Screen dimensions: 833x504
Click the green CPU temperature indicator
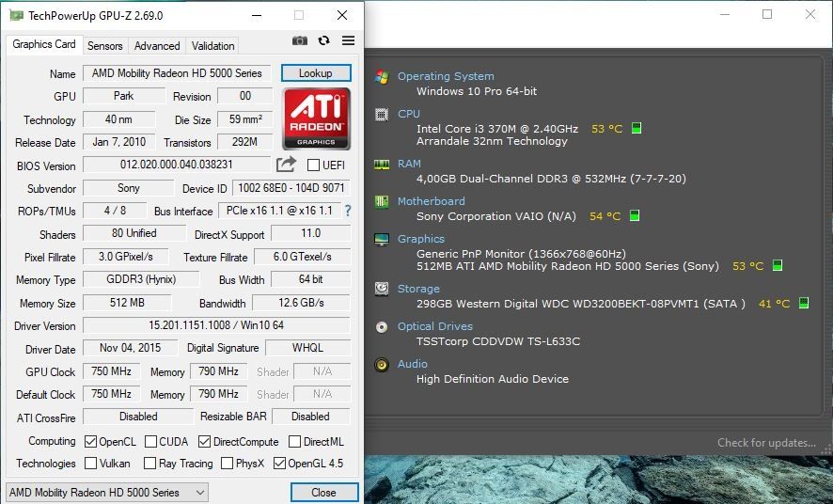(637, 128)
